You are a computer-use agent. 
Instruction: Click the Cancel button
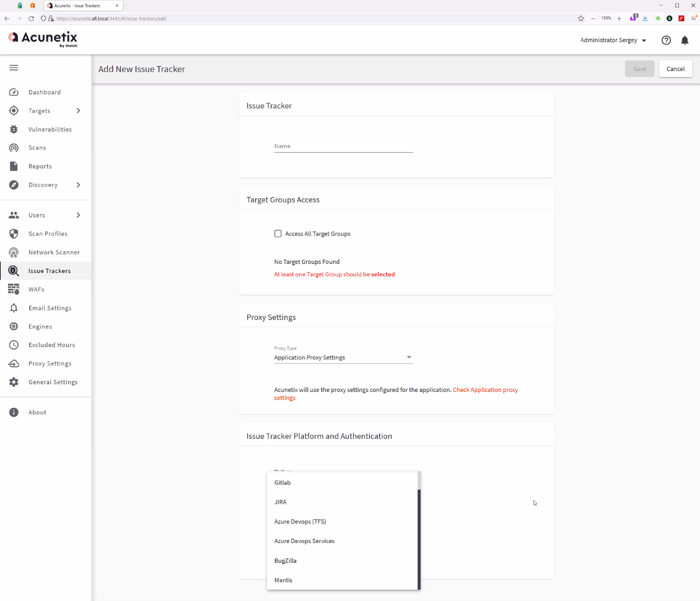click(x=675, y=69)
